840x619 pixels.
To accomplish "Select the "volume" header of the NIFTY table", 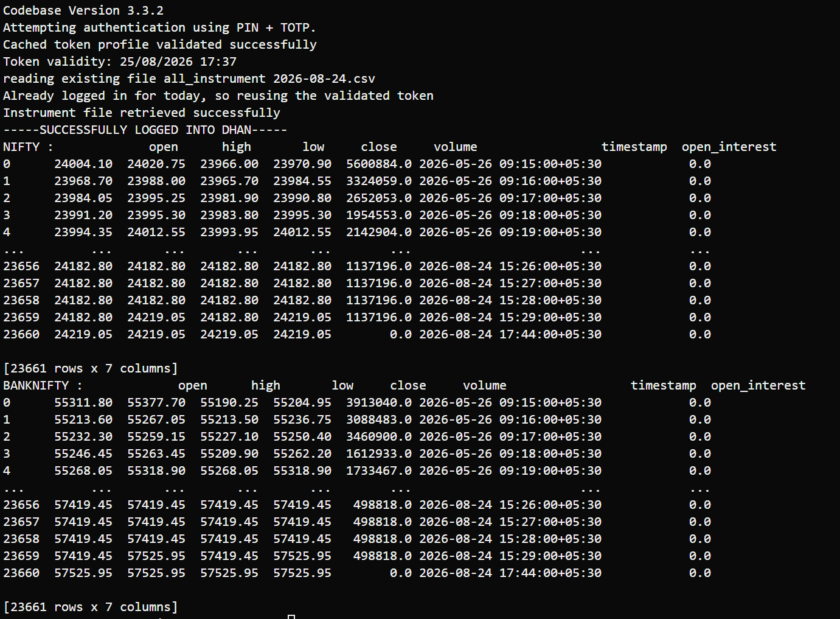I will point(456,147).
